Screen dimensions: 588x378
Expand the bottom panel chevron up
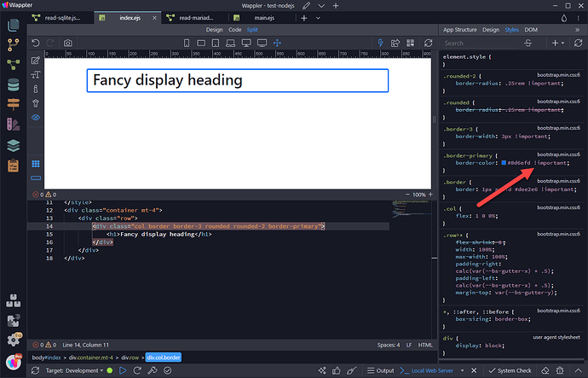tap(577, 370)
